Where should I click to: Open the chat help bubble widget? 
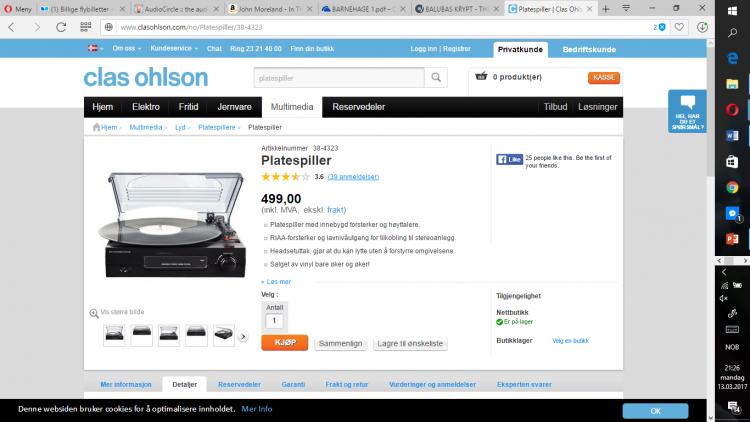(x=687, y=111)
